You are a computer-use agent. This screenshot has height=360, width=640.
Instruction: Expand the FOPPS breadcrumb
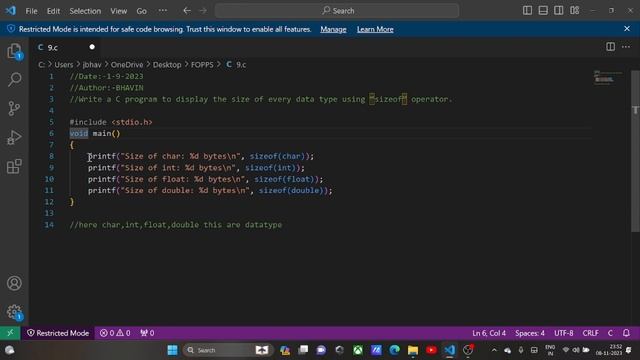[x=202, y=64]
